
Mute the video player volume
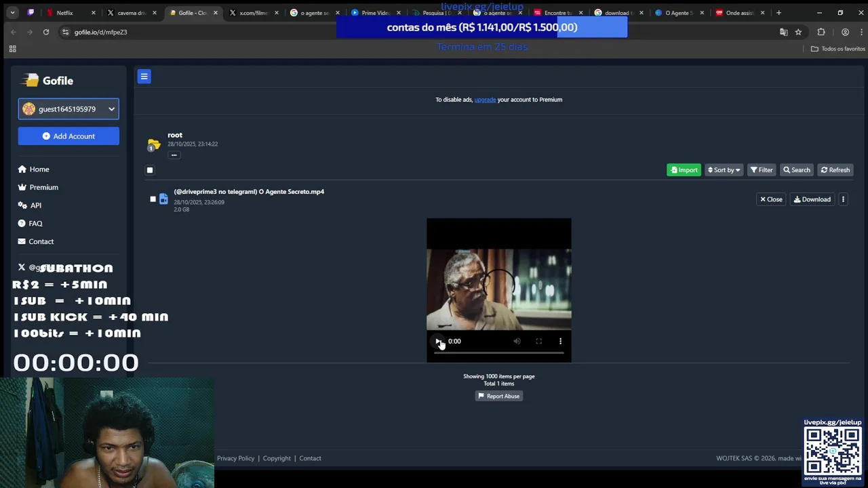[x=517, y=342]
